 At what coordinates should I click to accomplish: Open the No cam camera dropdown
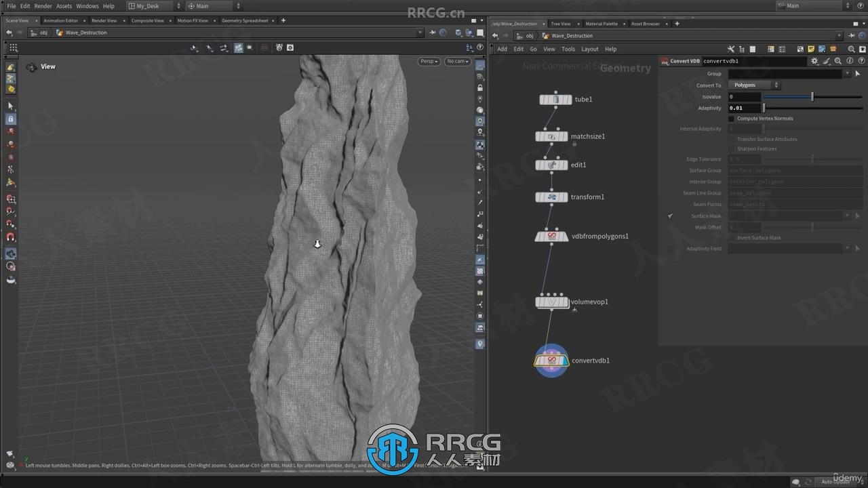[458, 61]
